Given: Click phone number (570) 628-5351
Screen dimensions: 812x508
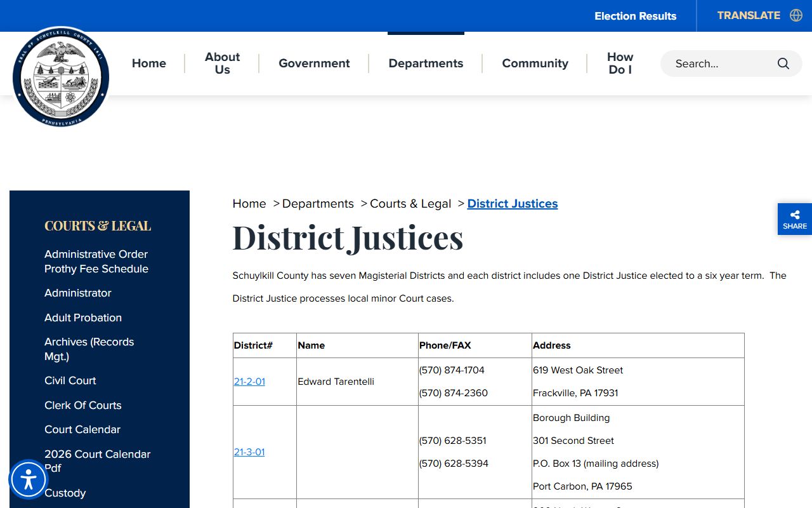Looking at the screenshot, I should click(x=453, y=441).
